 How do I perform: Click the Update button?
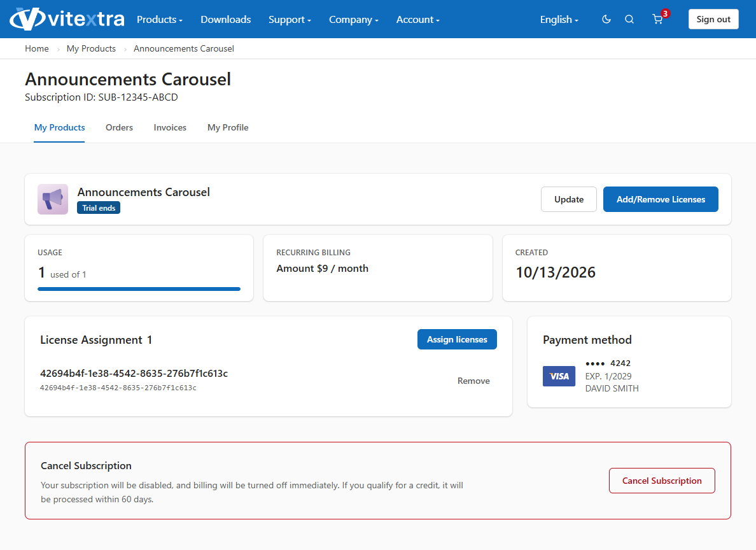coord(568,199)
